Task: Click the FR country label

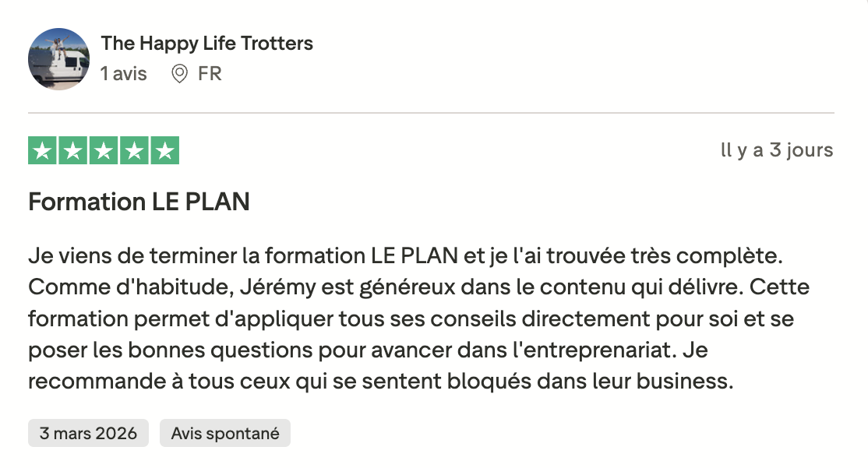Action: click(210, 74)
